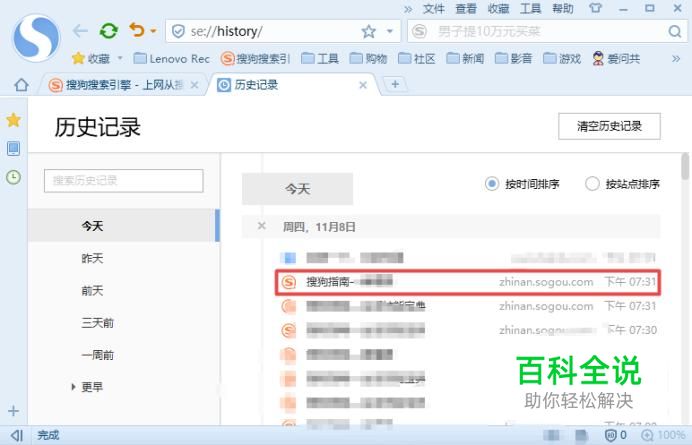The width and height of the screenshot is (692, 445).
Task: Open the 搜狗指南 history entry
Action: tap(468, 282)
